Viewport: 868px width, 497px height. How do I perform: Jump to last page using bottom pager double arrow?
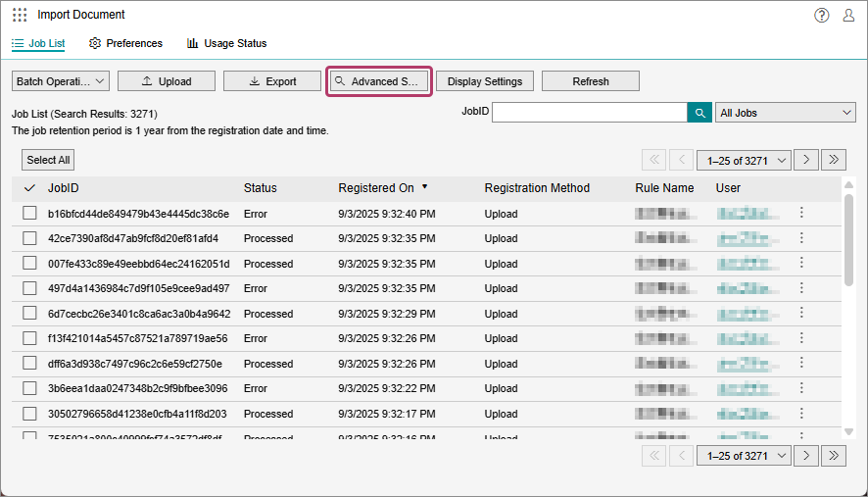tap(834, 456)
